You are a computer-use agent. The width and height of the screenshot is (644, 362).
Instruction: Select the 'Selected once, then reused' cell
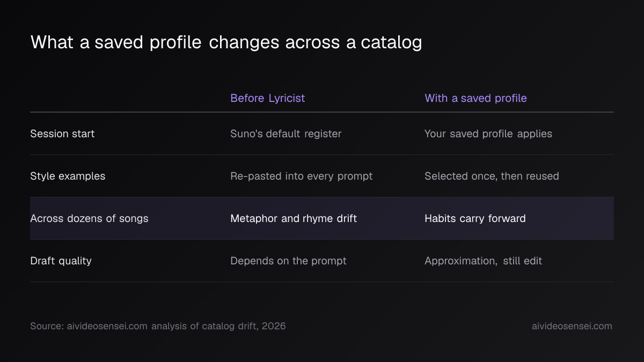click(492, 176)
